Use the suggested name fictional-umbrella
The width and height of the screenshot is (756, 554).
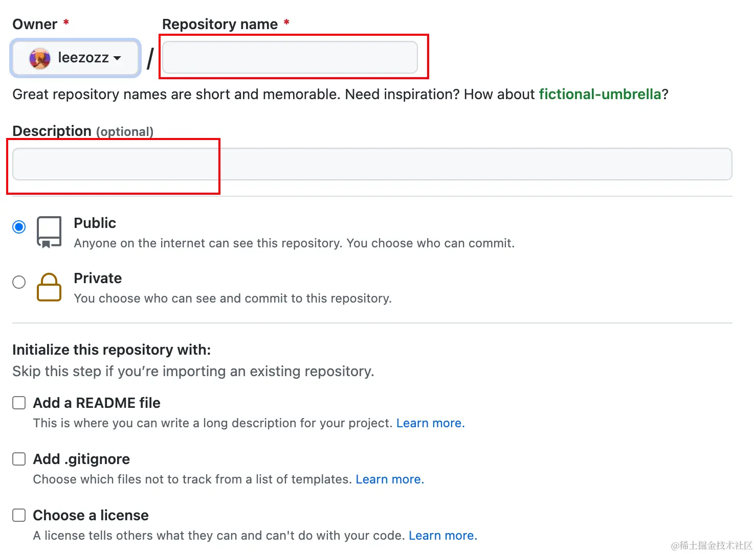coord(600,95)
